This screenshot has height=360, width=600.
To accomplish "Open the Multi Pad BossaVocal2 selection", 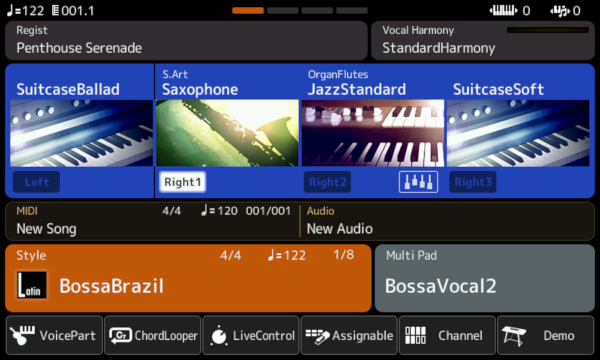I will point(484,278).
